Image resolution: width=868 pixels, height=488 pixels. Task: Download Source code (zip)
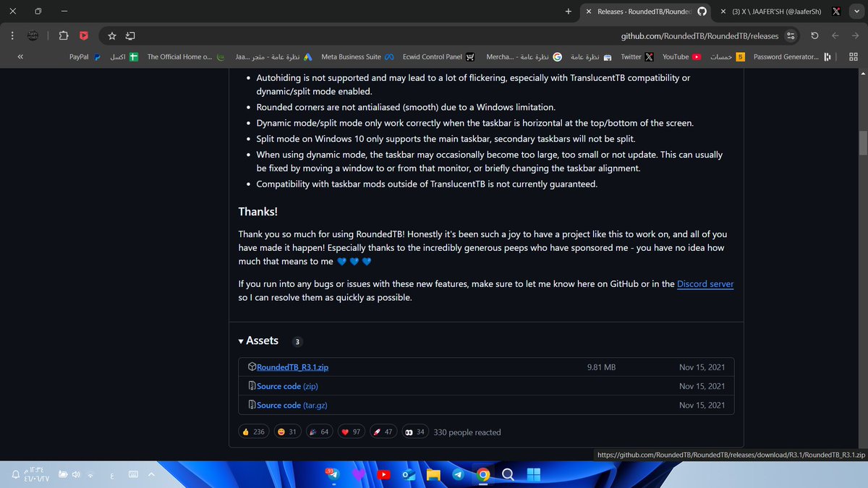(x=287, y=386)
